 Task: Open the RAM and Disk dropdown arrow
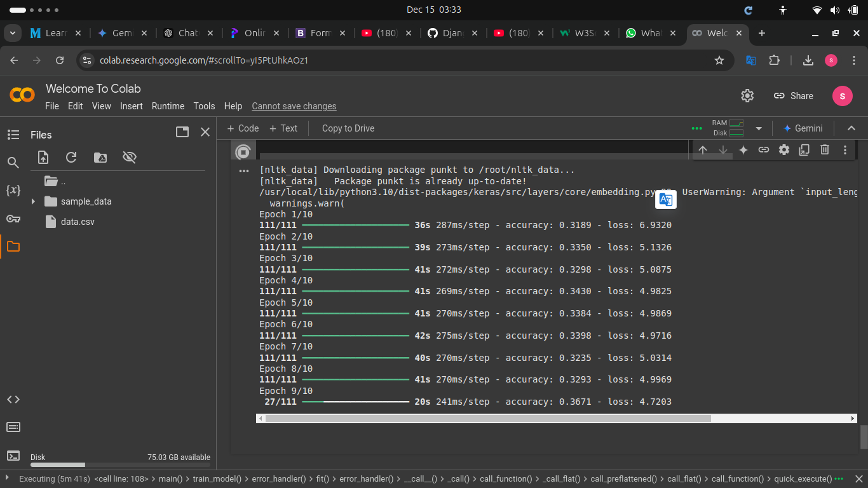coord(758,128)
